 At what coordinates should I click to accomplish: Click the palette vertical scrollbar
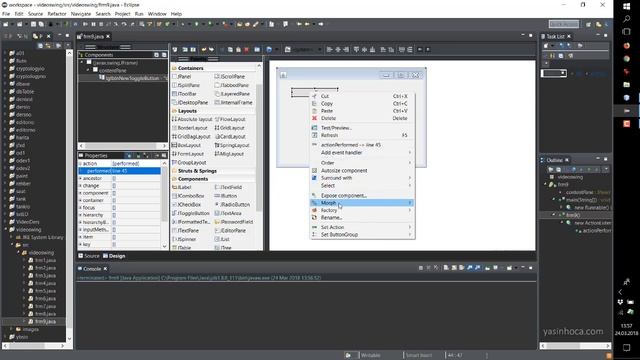(x=259, y=147)
